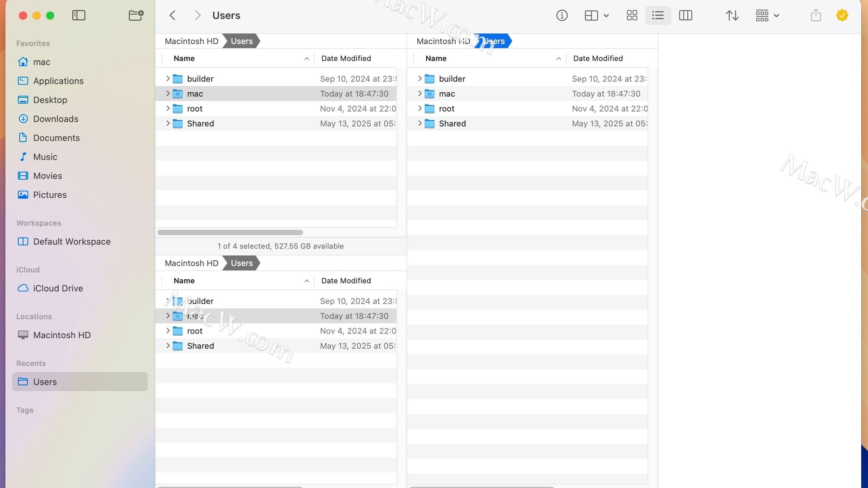Expand the builder folder in top-left pane
Screen dimensions: 868x488
pos(168,79)
